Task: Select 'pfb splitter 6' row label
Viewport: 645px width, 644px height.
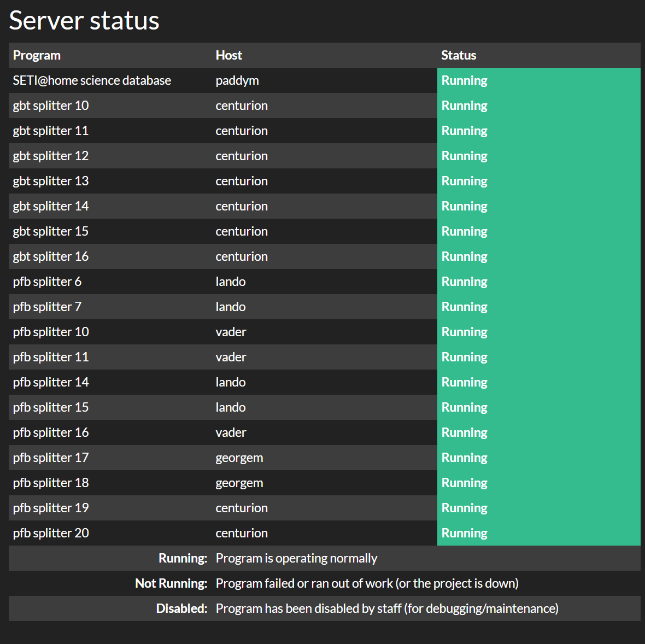Action: point(47,282)
